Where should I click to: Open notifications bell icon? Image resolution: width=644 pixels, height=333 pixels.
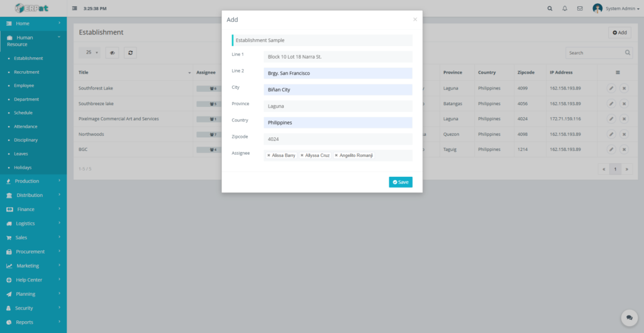coord(565,8)
